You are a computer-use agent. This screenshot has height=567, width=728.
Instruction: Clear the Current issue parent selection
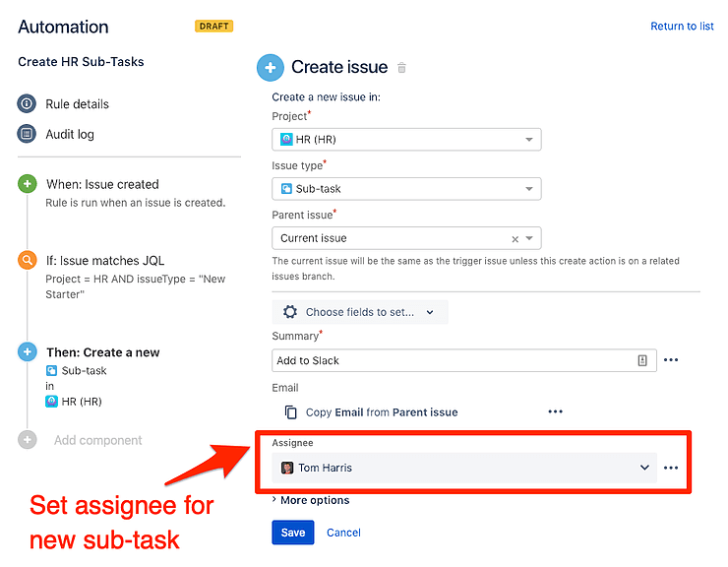[x=515, y=238]
